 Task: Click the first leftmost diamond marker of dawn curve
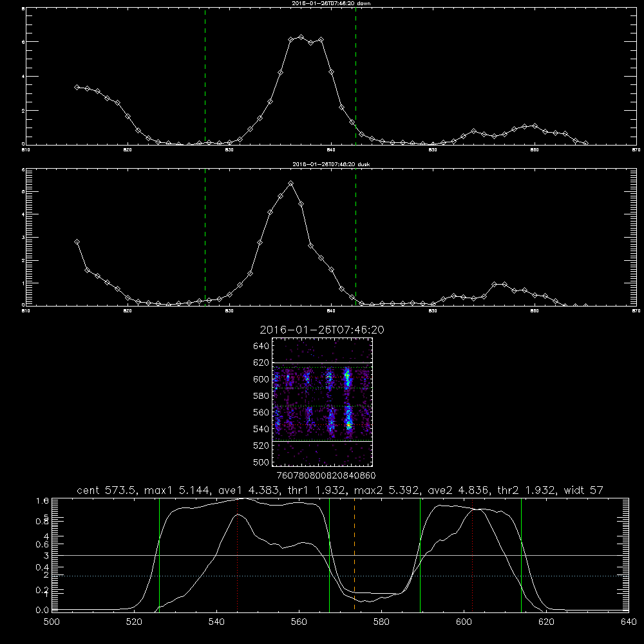[x=77, y=87]
